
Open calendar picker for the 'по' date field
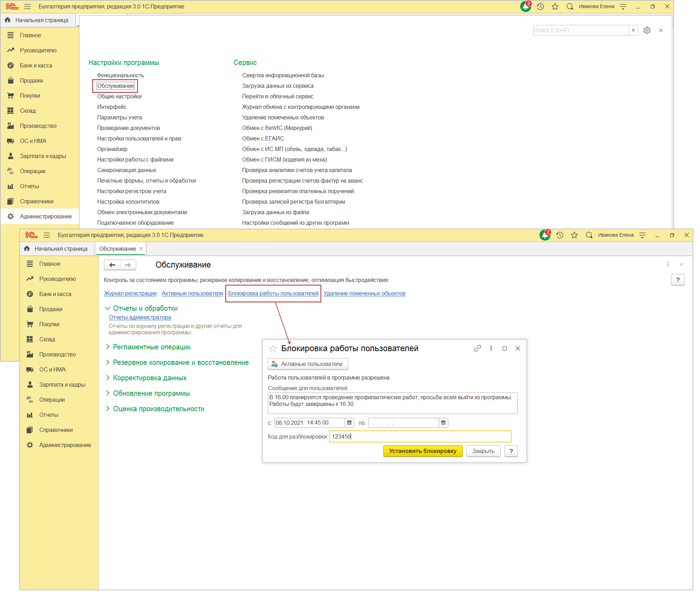coord(443,423)
